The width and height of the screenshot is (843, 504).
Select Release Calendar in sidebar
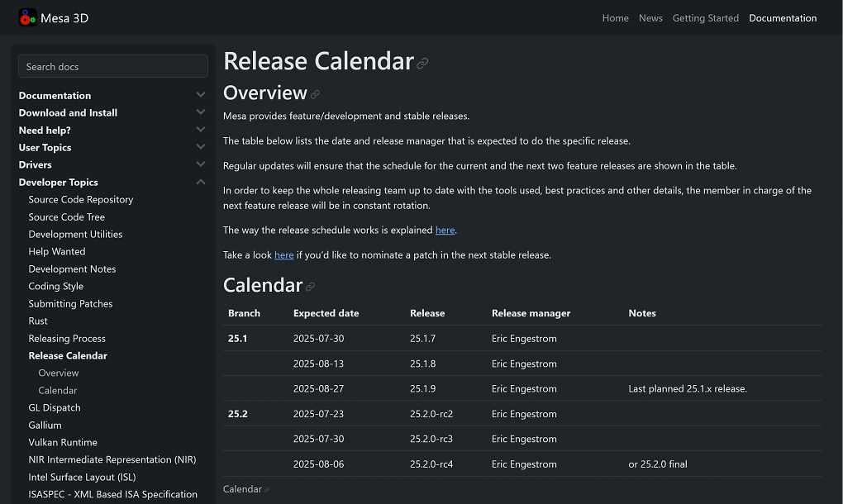(68, 356)
